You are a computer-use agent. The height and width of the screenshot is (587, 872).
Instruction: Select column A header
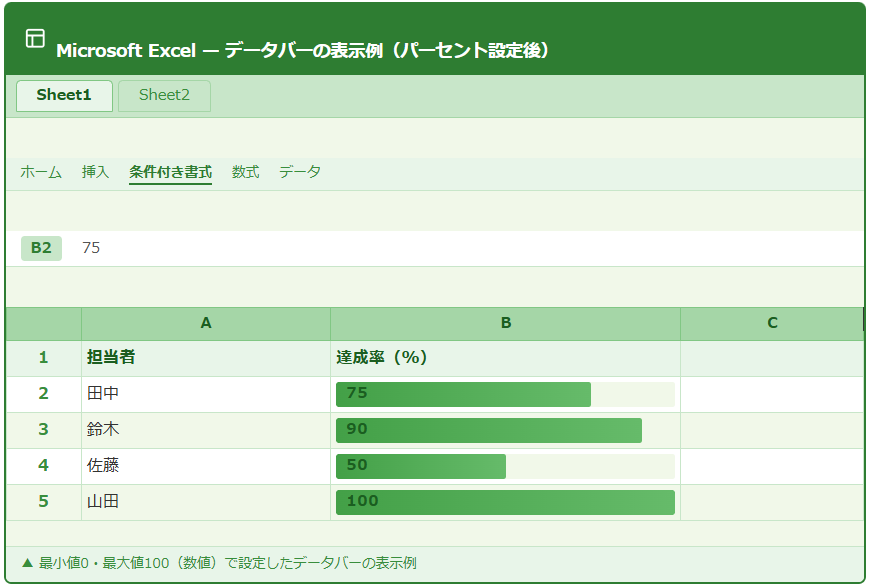coord(206,323)
